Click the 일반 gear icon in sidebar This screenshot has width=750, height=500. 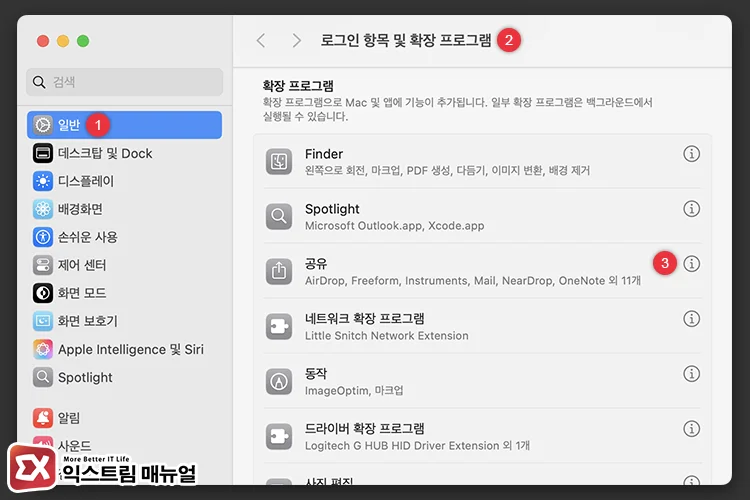[43, 125]
